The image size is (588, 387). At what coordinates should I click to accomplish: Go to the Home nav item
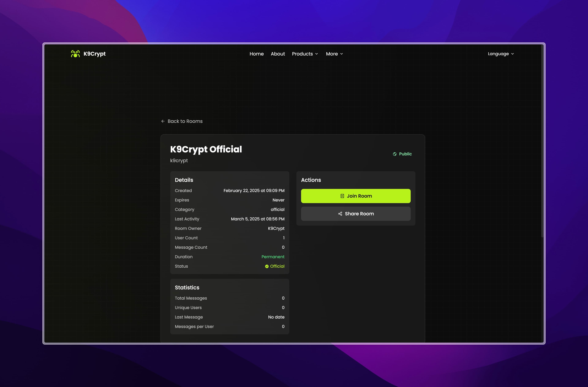coord(256,54)
